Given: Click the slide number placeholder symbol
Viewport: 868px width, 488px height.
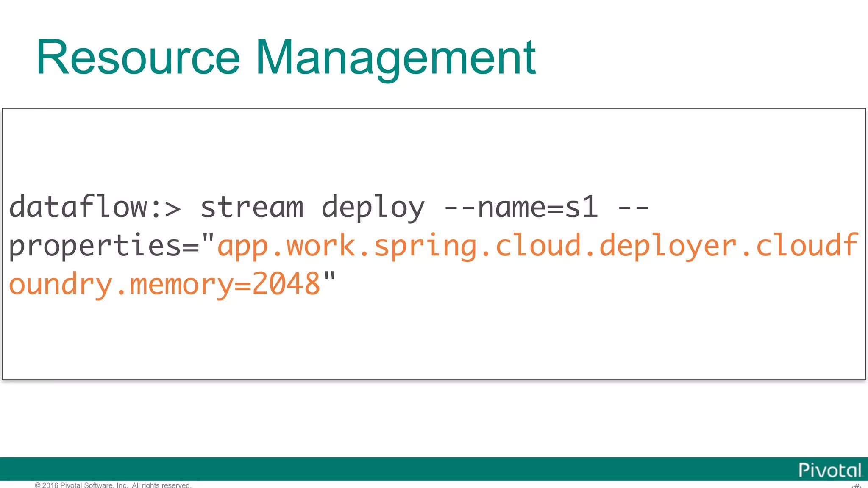Looking at the screenshot, I should (x=856, y=485).
